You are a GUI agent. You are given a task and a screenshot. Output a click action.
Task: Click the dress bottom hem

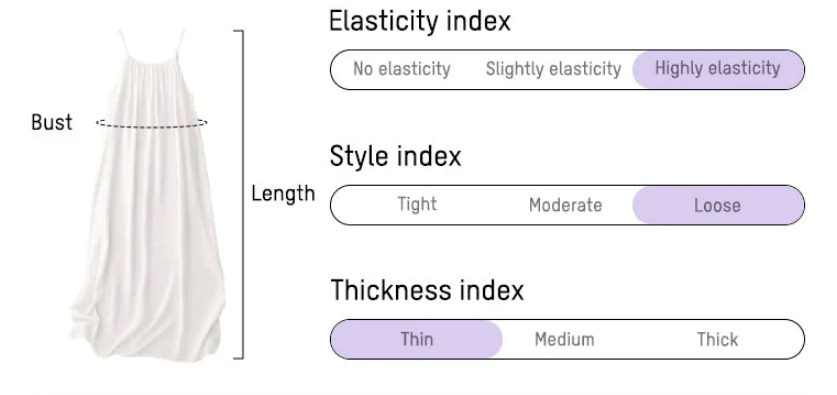[149, 347]
